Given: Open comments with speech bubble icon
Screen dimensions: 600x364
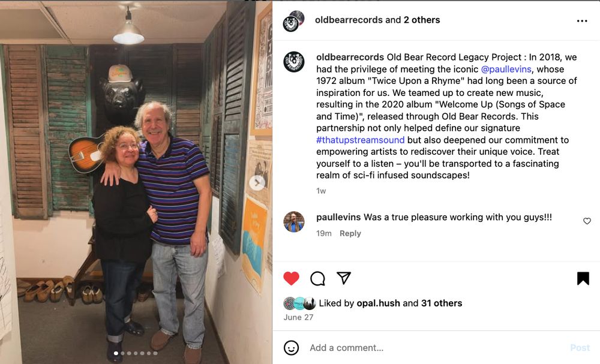Looking at the screenshot, I should [317, 279].
